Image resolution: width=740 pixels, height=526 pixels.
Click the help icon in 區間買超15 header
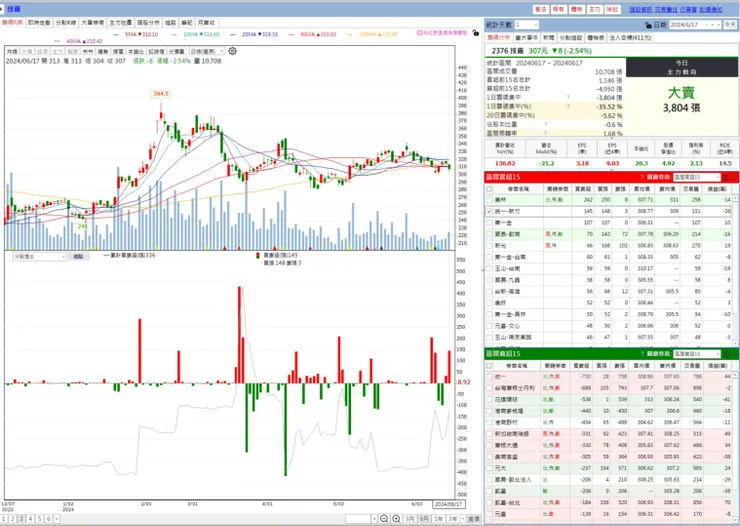tap(642, 177)
